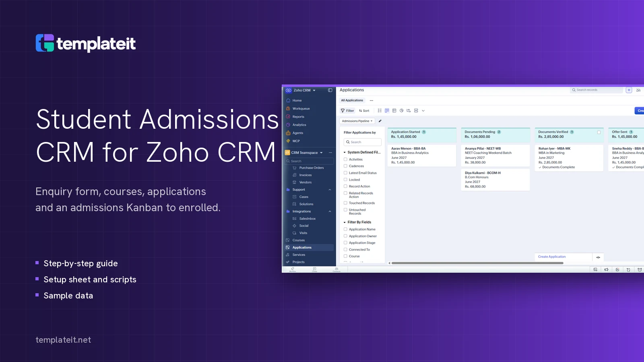This screenshot has width=644, height=362.
Task: Edit Admissions Pipeline with pencil icon
Action: 380,121
